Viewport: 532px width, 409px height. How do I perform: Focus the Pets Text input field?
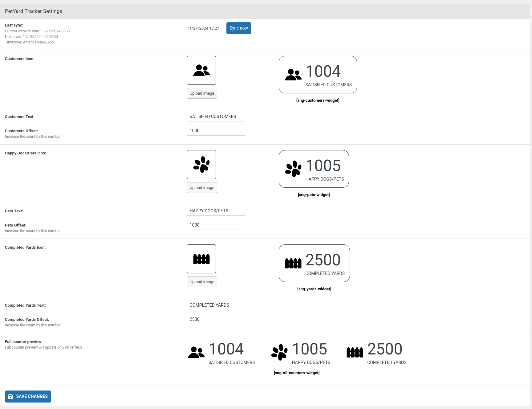click(x=216, y=211)
